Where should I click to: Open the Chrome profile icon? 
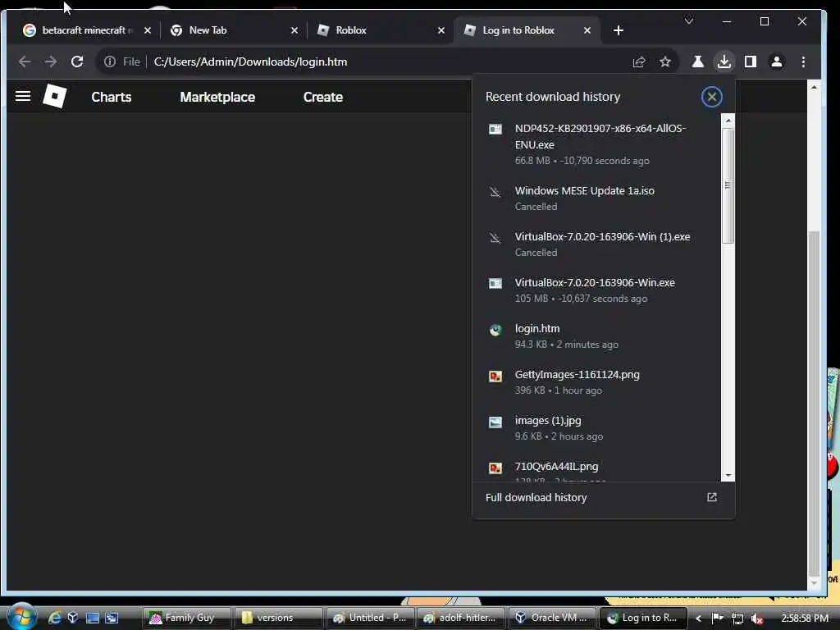point(776,62)
